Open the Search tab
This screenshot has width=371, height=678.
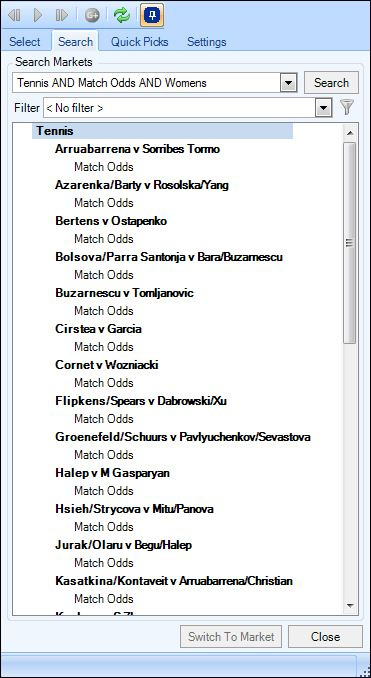tap(76, 42)
